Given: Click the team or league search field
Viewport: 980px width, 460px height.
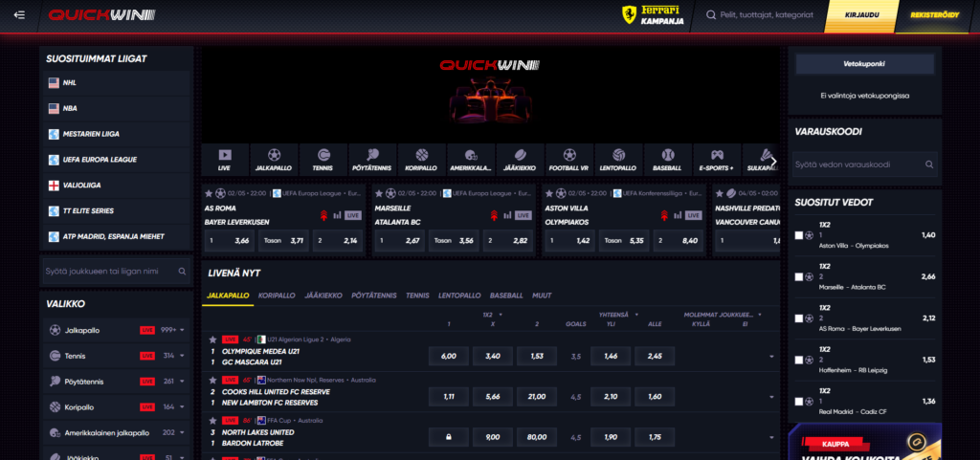Looking at the screenshot, I should pos(116,272).
